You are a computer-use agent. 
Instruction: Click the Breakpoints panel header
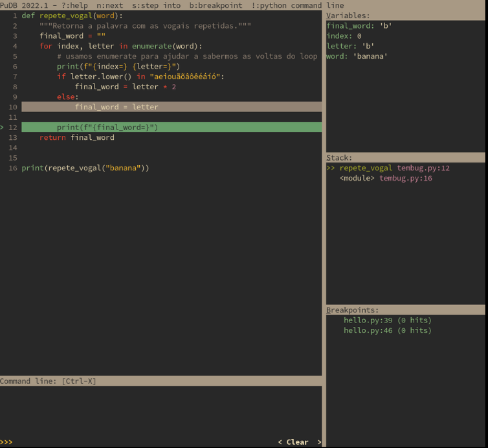[x=352, y=310]
